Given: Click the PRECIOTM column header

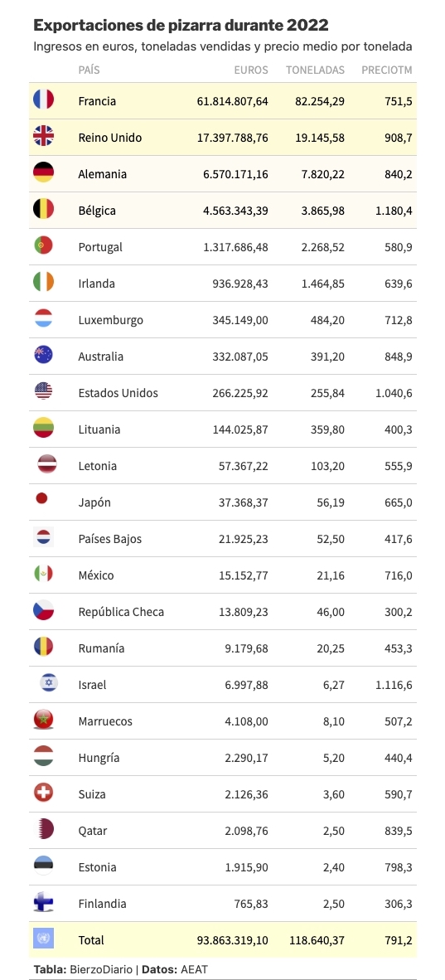Looking at the screenshot, I should [x=387, y=70].
